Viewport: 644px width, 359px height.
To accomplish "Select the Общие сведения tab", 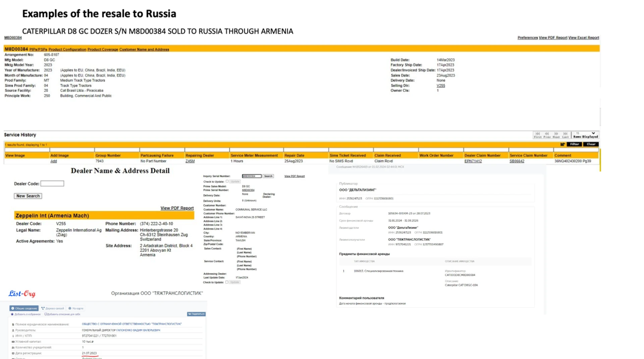I will (24, 308).
